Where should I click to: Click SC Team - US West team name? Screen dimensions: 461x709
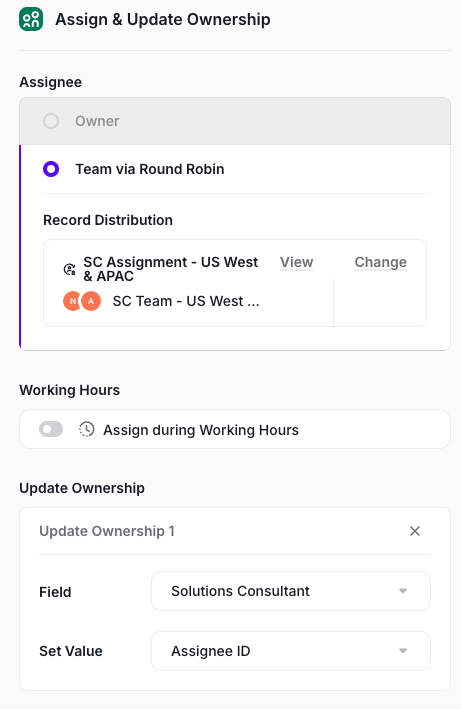[x=186, y=301]
